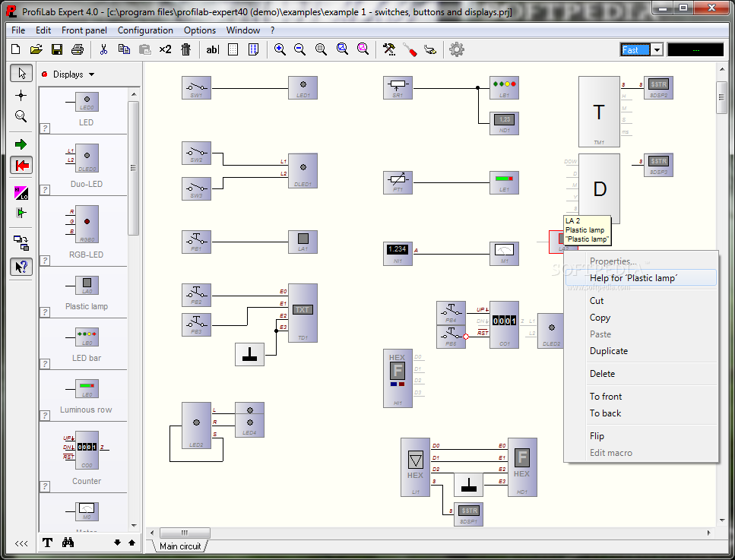Cut selection with the scissors icon
Image resolution: width=735 pixels, height=560 pixels.
103,49
